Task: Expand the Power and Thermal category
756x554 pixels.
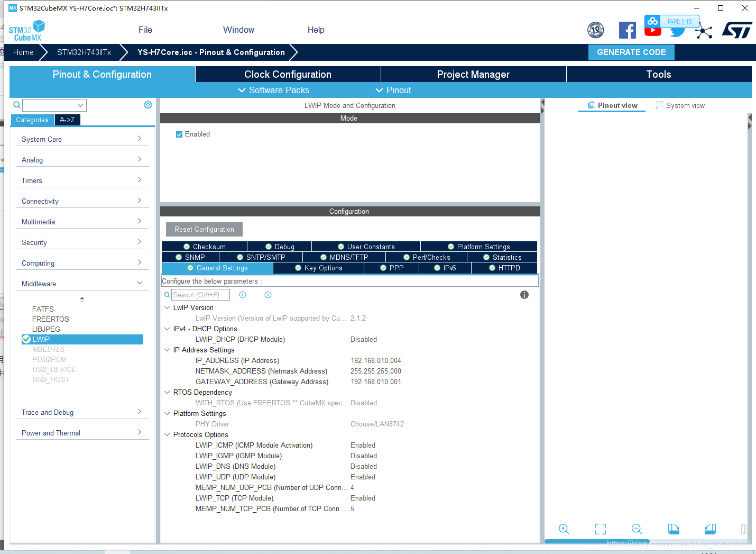Action: click(82, 433)
